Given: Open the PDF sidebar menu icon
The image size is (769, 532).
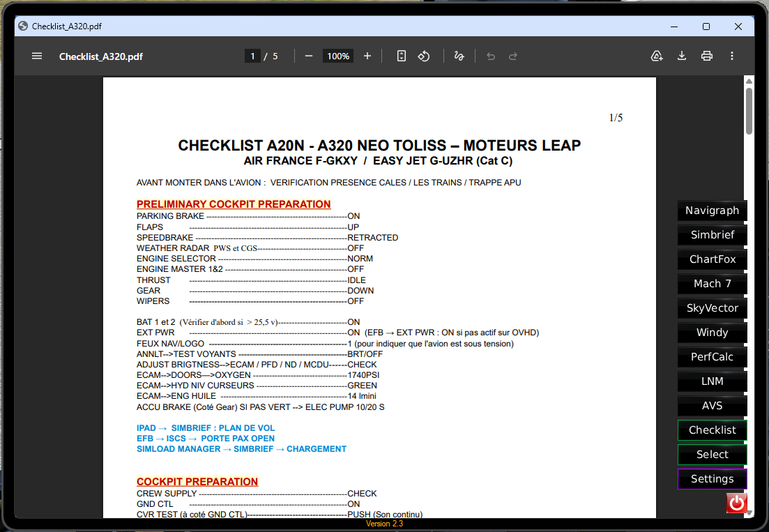Looking at the screenshot, I should click(37, 56).
